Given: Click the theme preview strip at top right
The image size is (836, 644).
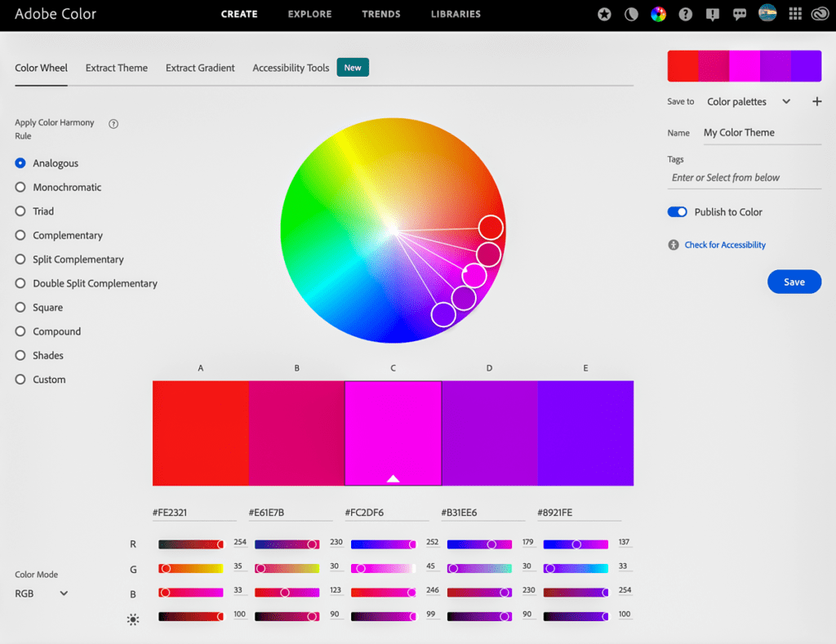Looking at the screenshot, I should pyautogui.click(x=745, y=66).
